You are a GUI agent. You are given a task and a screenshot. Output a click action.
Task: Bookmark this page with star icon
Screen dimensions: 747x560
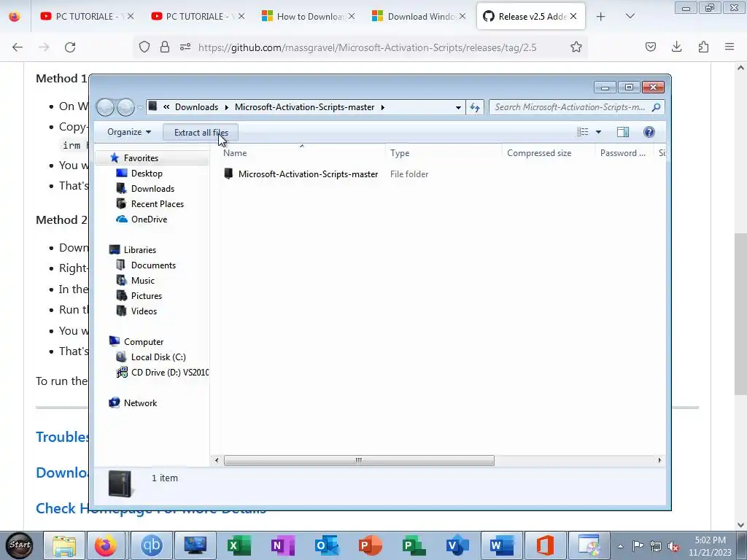pyautogui.click(x=576, y=47)
